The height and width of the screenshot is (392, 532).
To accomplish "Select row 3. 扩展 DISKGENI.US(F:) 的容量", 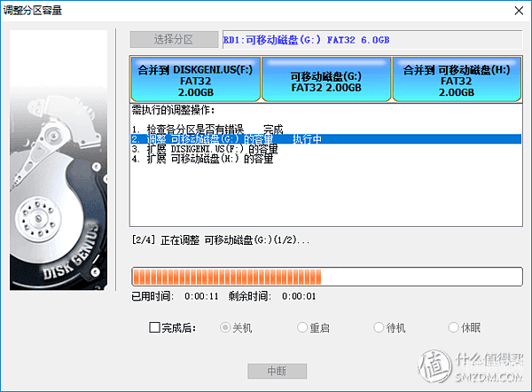I will click(x=326, y=149).
